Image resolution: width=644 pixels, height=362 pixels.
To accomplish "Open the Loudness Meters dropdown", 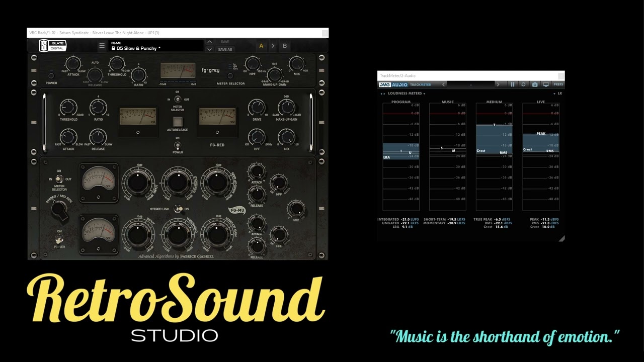I will 407,94.
